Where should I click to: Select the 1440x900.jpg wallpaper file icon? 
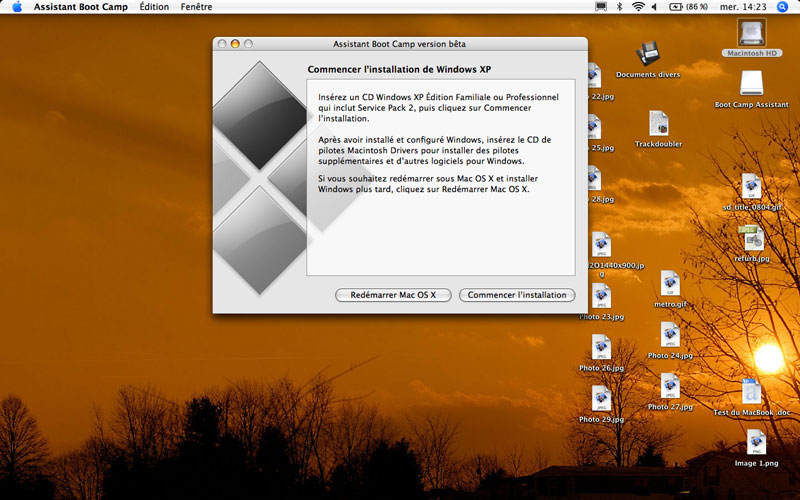pyautogui.click(x=602, y=244)
